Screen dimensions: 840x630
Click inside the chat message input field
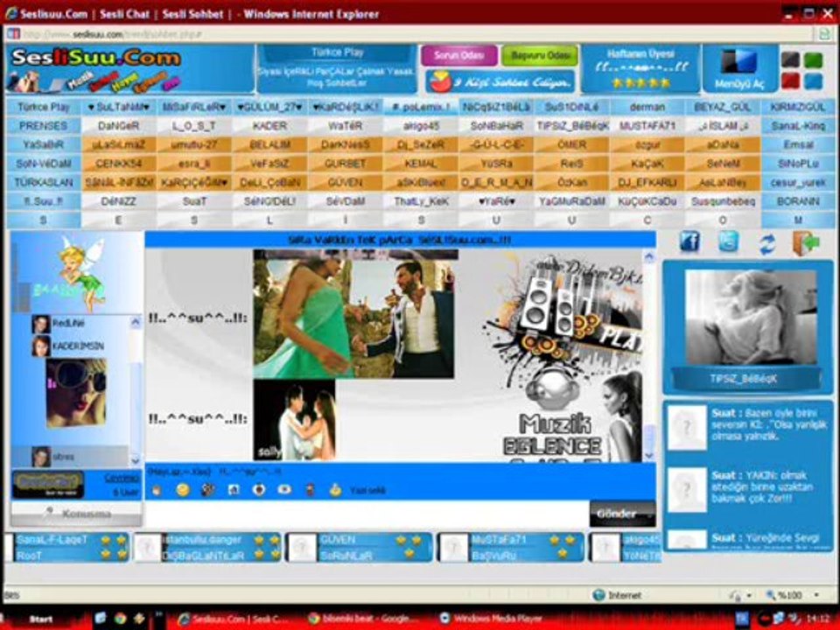[x=367, y=514]
